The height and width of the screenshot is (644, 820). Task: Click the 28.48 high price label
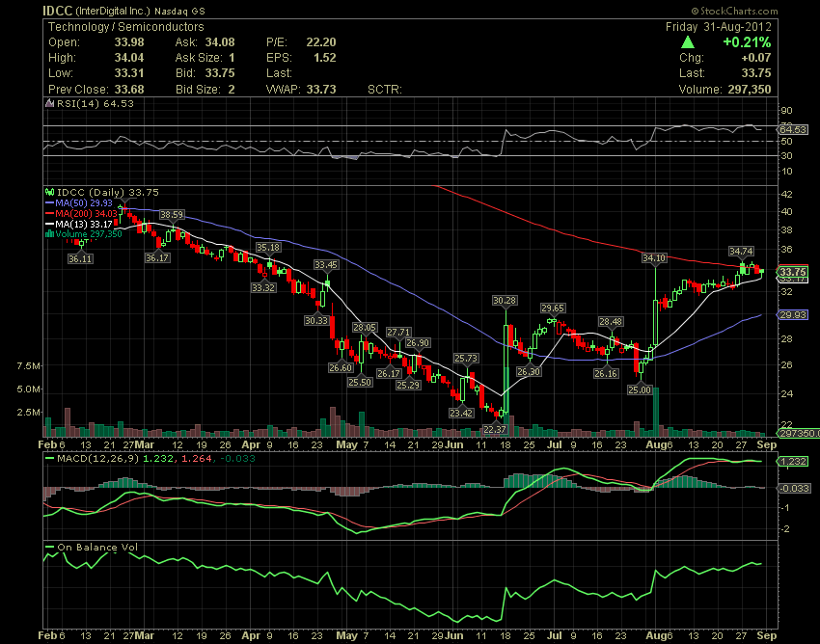point(611,321)
